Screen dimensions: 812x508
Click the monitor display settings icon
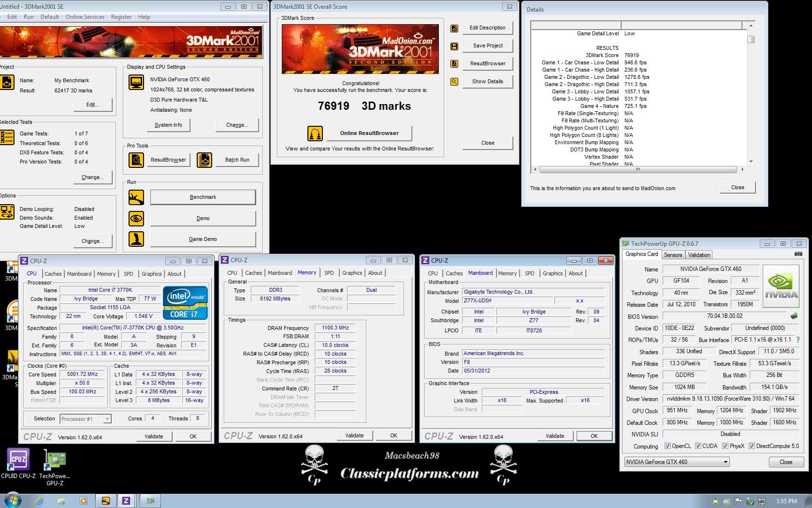coord(136,82)
